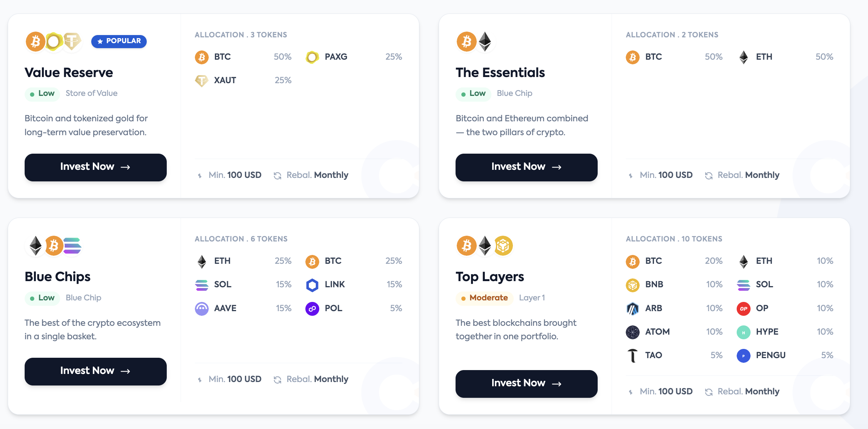The width and height of the screenshot is (868, 429).
Task: Click the PENGU token icon
Action: [743, 355]
